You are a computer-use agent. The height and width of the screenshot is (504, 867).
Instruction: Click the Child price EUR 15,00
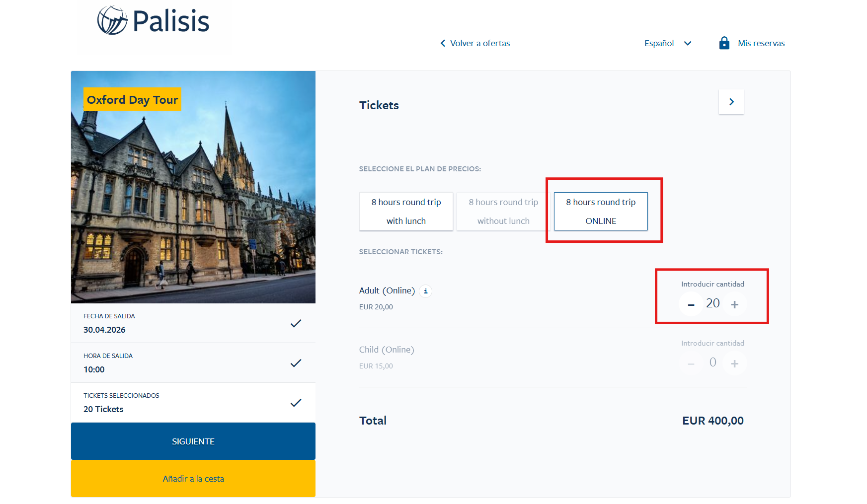376,366
